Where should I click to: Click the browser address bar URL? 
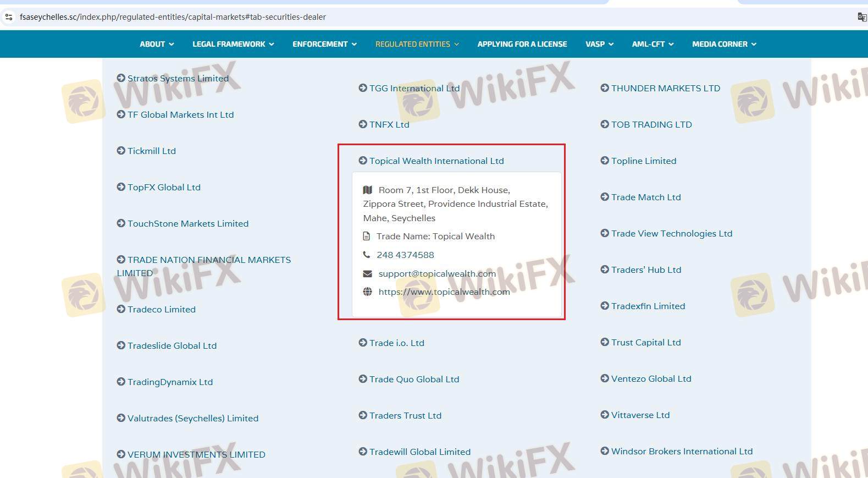173,17
